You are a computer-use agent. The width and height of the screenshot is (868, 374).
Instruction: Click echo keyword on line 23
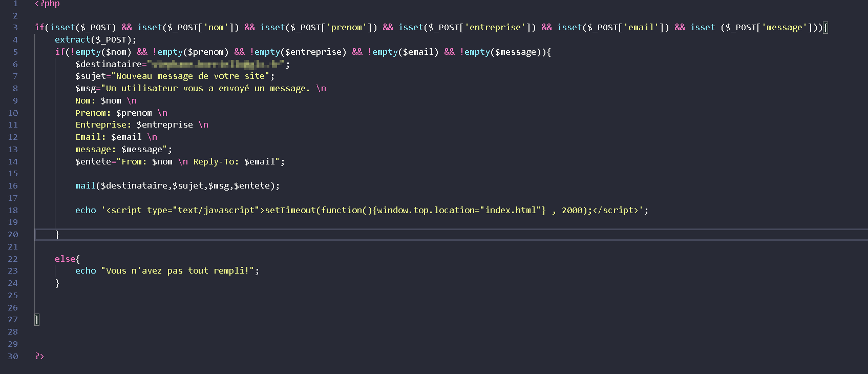pos(86,271)
